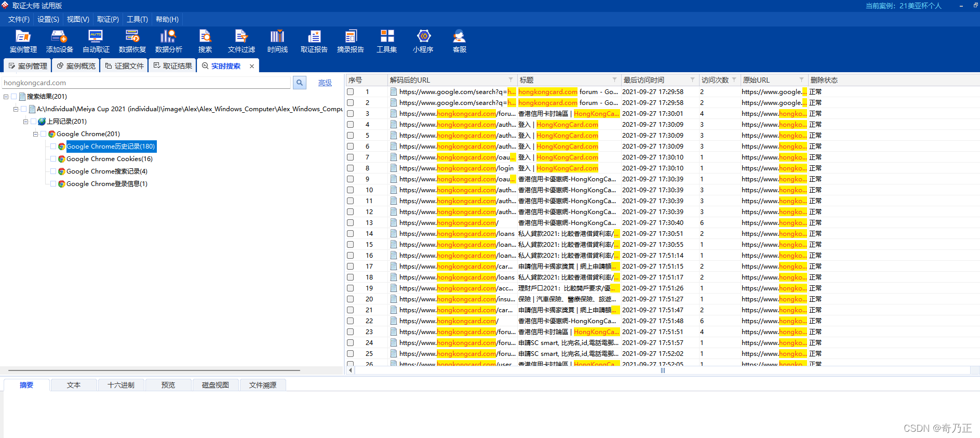Viewport: 980px width, 438px height.
Task: Open the 视图(V) menu
Action: coord(78,19)
